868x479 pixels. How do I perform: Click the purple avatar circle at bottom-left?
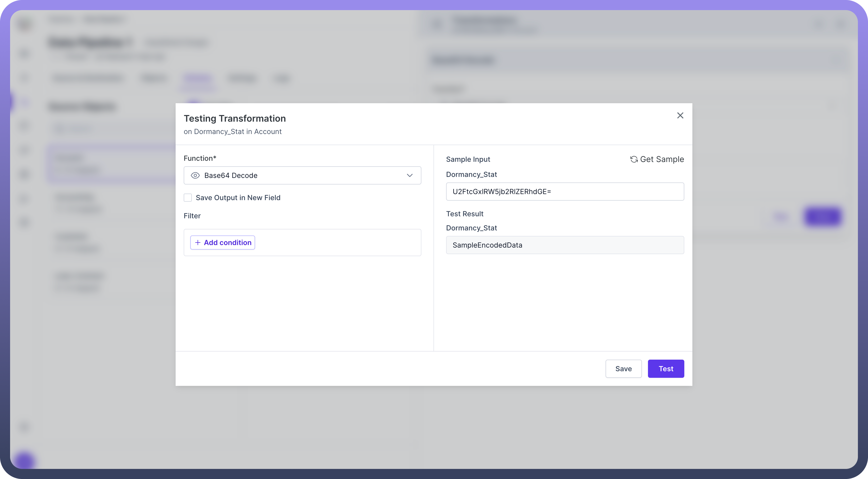24,461
